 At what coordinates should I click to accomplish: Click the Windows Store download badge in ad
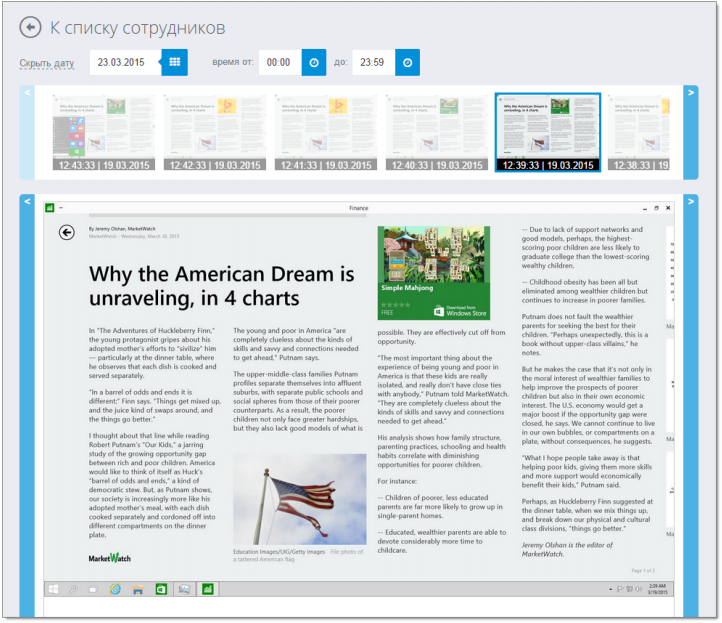click(460, 311)
